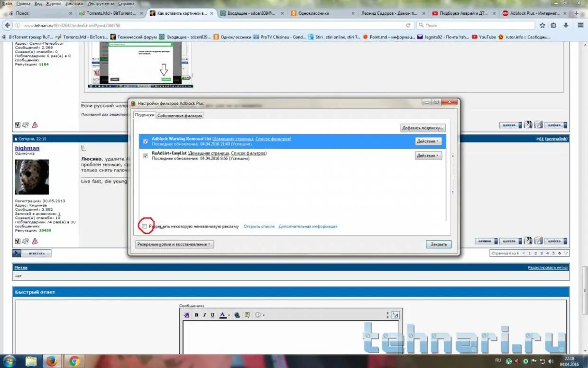Click the quote bubble icon in editor toolbar
The height and width of the screenshot is (368, 588).
(247, 315)
